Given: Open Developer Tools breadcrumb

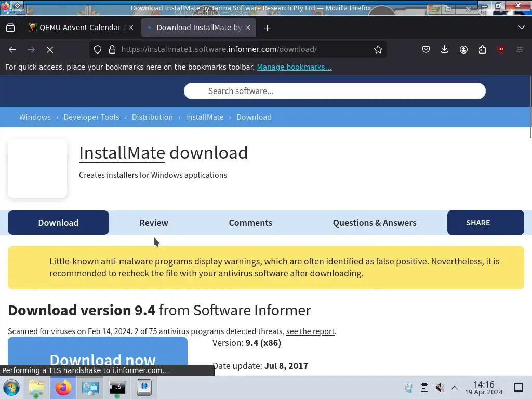Looking at the screenshot, I should click(91, 117).
